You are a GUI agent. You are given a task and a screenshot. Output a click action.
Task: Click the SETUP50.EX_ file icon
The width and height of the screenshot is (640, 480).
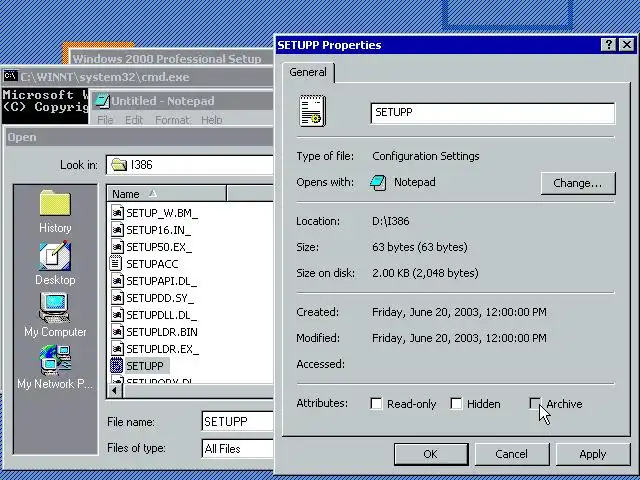click(x=117, y=247)
